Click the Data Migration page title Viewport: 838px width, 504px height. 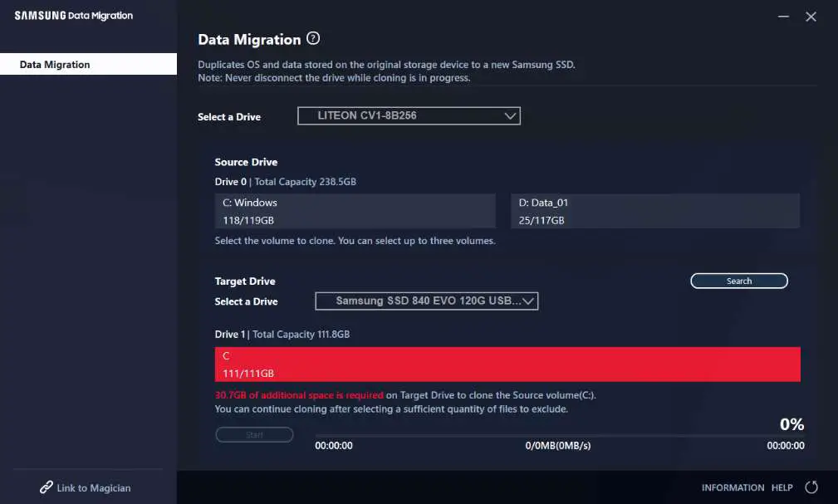[249, 40]
